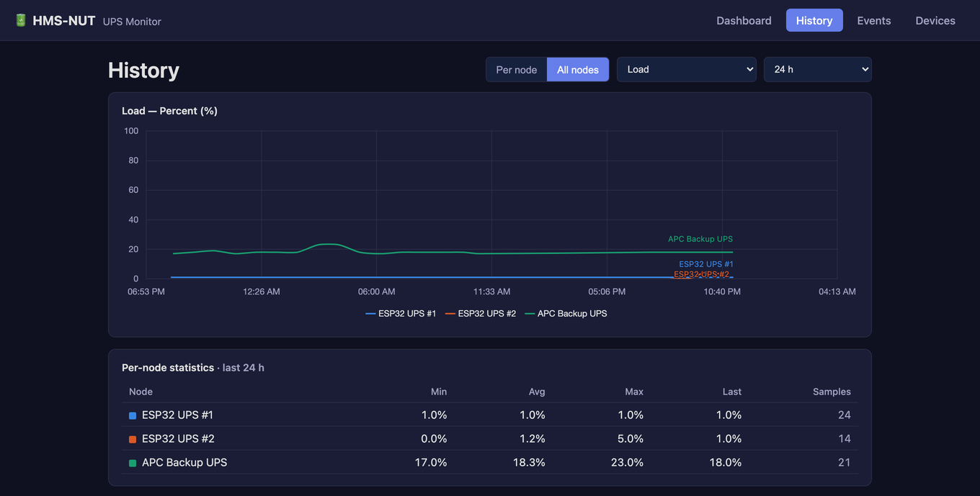Click the Min column header
The image size is (980, 496).
(439, 392)
